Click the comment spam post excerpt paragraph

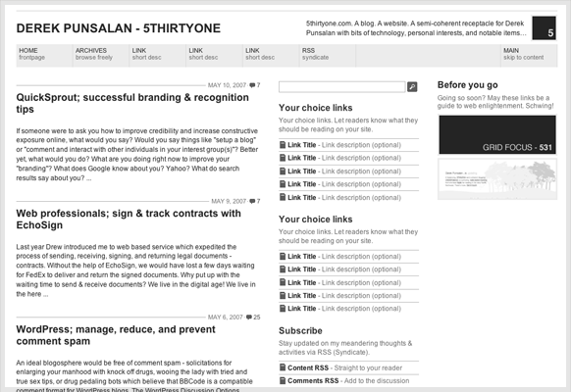point(134,376)
